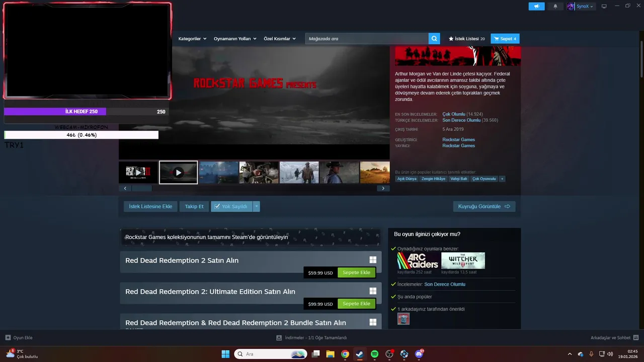
Task: Add Red Dead Redemption 2 $59.99 to cart
Action: (356, 273)
